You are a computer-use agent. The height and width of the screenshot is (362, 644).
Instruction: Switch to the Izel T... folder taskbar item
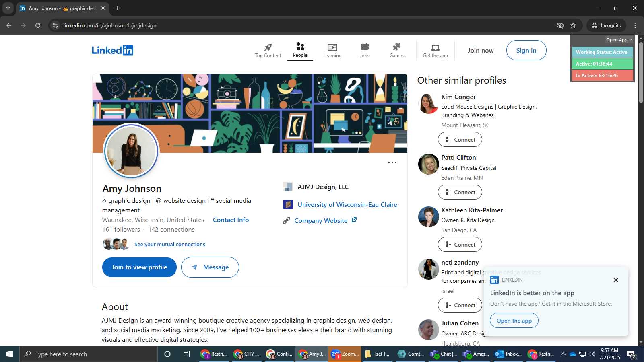pyautogui.click(x=377, y=354)
